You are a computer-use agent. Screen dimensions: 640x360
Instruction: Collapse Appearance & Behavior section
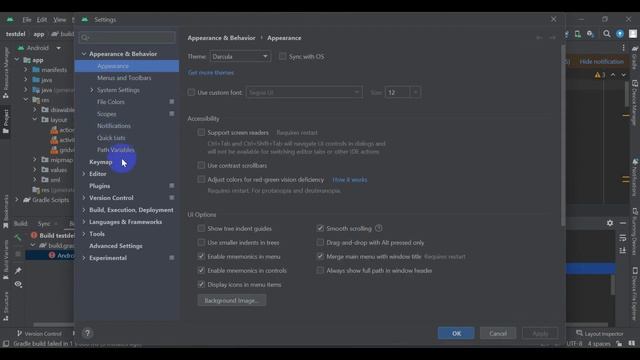pyautogui.click(x=84, y=54)
